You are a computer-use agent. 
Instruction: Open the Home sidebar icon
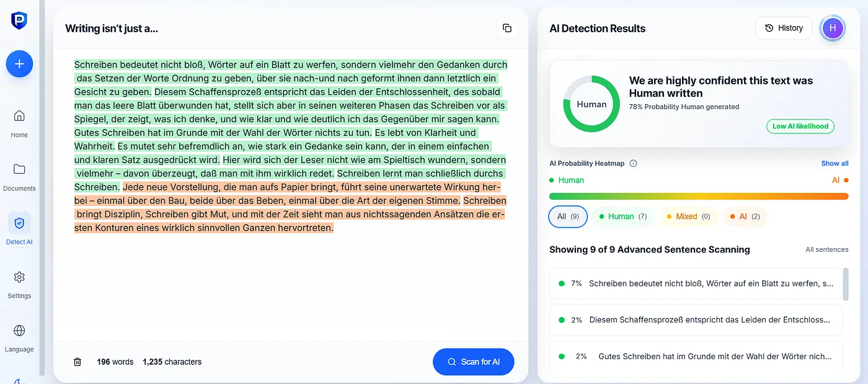coord(19,116)
